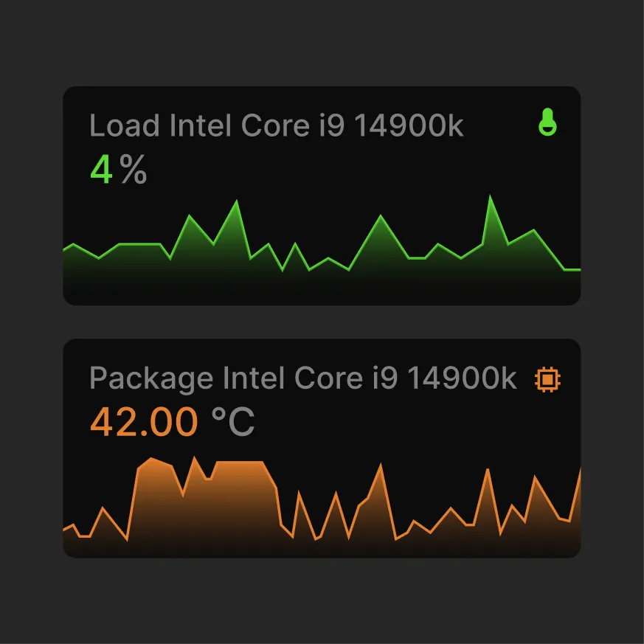Select the Package Intel Core i9 14900k title
Screen dimensions: 644x644
pos(302,379)
